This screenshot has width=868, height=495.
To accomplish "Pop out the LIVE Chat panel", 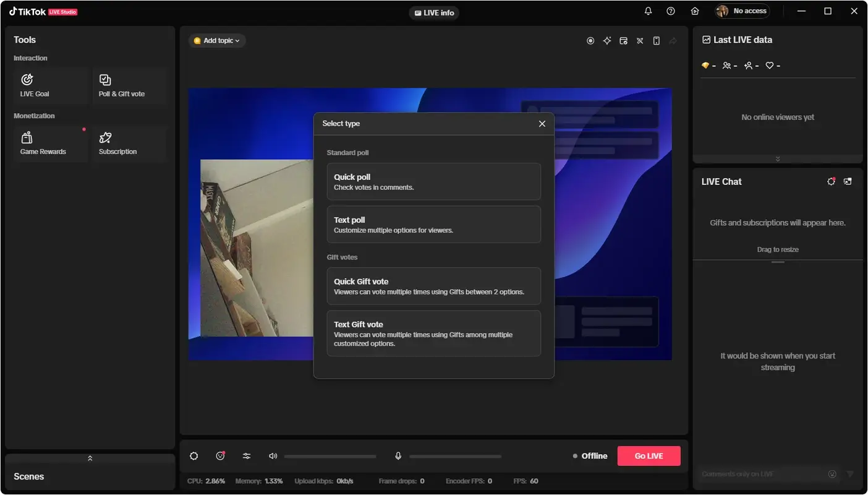I will click(848, 181).
